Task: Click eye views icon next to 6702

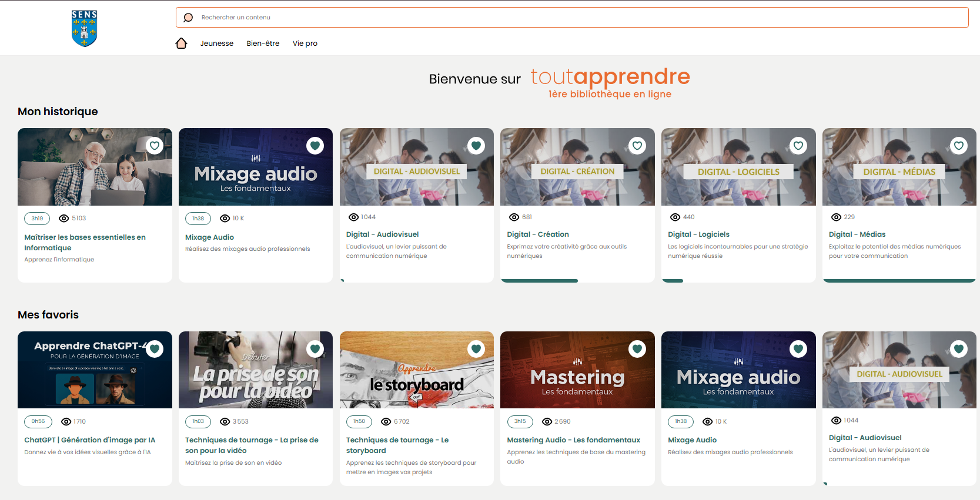Action: pos(386,422)
